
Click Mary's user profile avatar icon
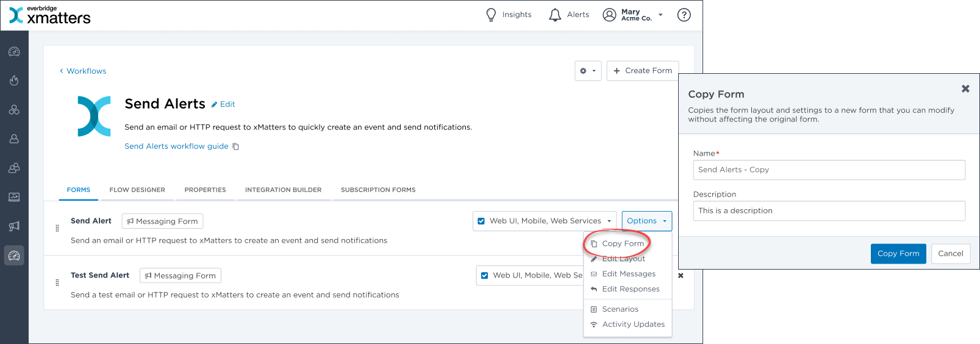609,15
